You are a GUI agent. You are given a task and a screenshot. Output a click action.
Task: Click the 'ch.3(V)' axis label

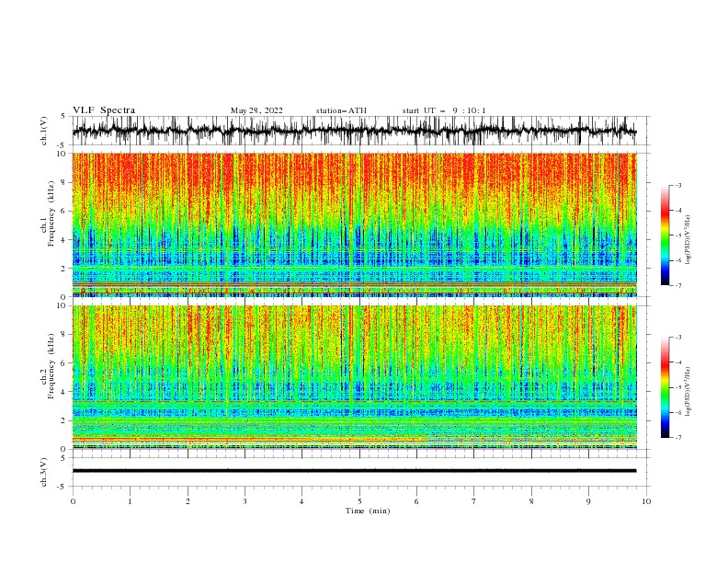coord(44,472)
